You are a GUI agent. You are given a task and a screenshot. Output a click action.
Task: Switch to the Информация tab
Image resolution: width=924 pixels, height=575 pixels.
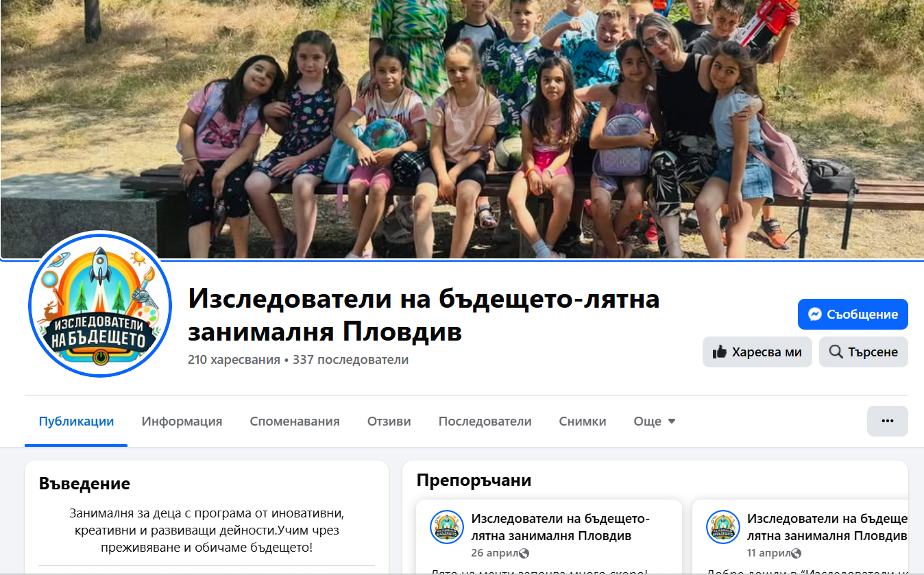(182, 421)
